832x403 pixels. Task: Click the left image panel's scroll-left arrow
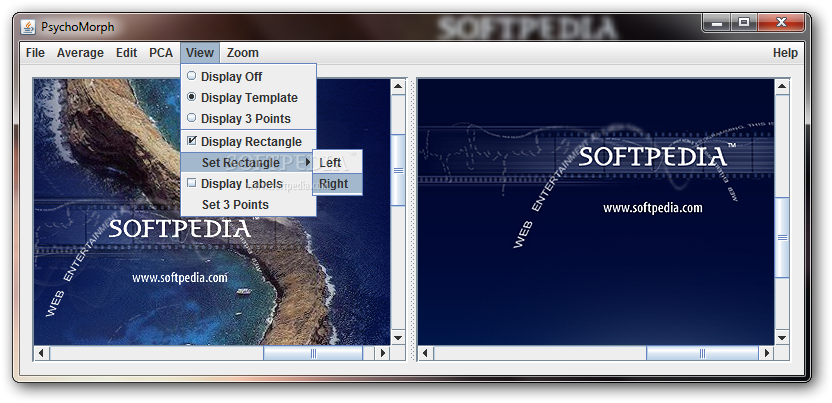coord(41,353)
